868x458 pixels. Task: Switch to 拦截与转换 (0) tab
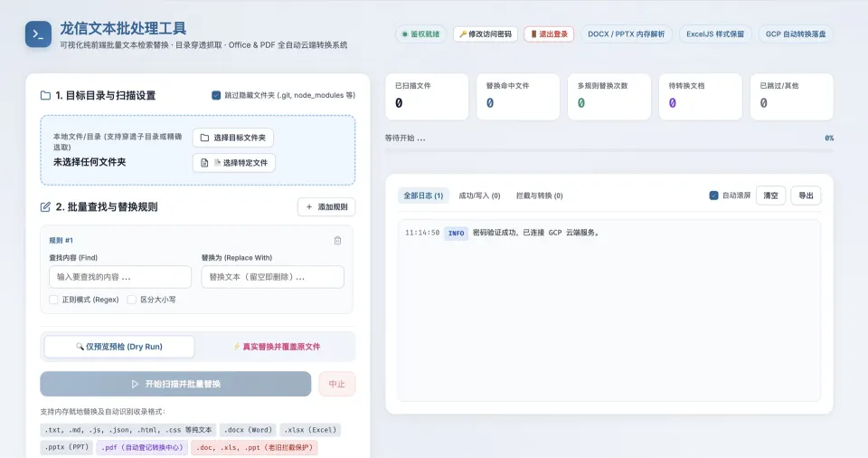point(539,196)
